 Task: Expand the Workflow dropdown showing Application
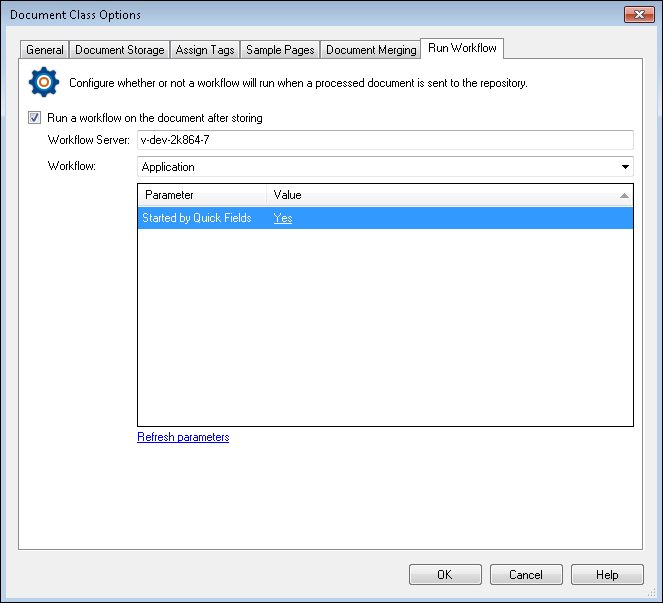pos(385,167)
